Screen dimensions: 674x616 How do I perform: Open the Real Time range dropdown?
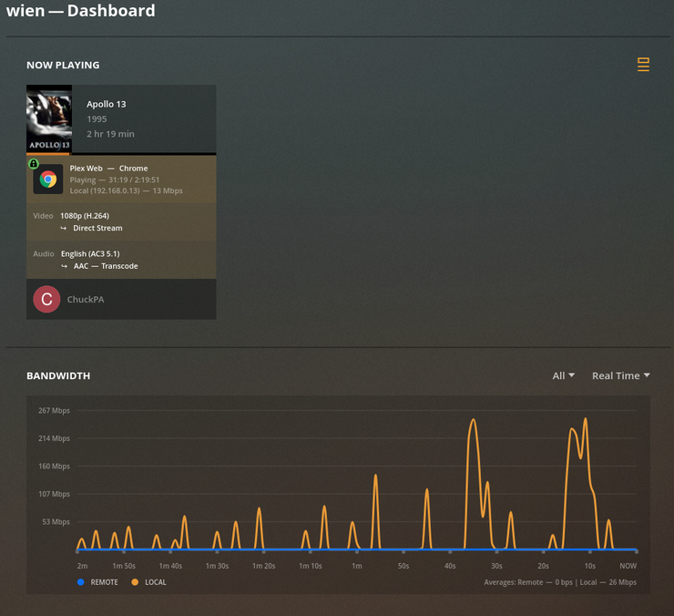[620, 375]
